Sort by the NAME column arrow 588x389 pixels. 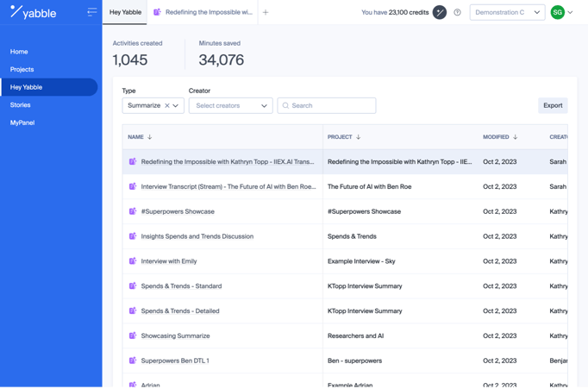click(x=150, y=137)
